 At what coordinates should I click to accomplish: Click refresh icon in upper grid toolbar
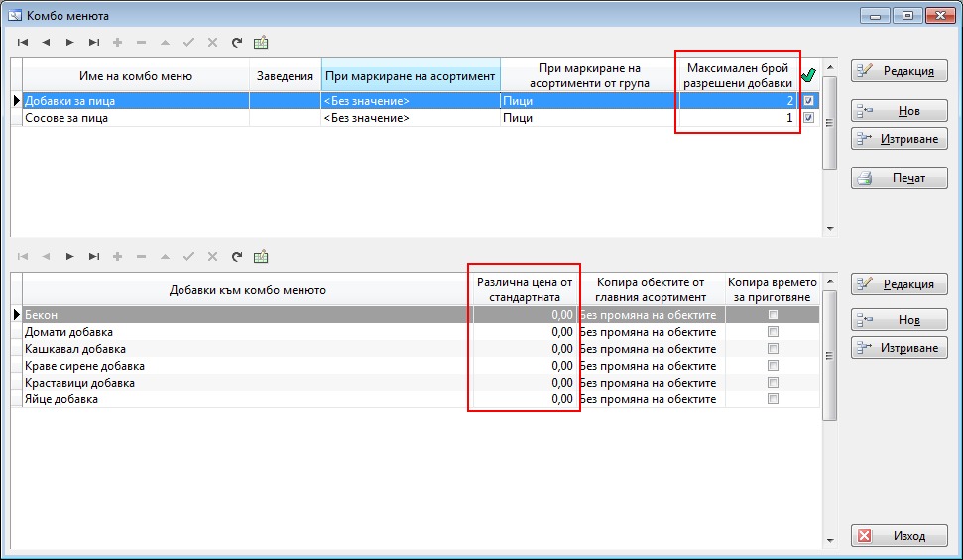point(236,43)
